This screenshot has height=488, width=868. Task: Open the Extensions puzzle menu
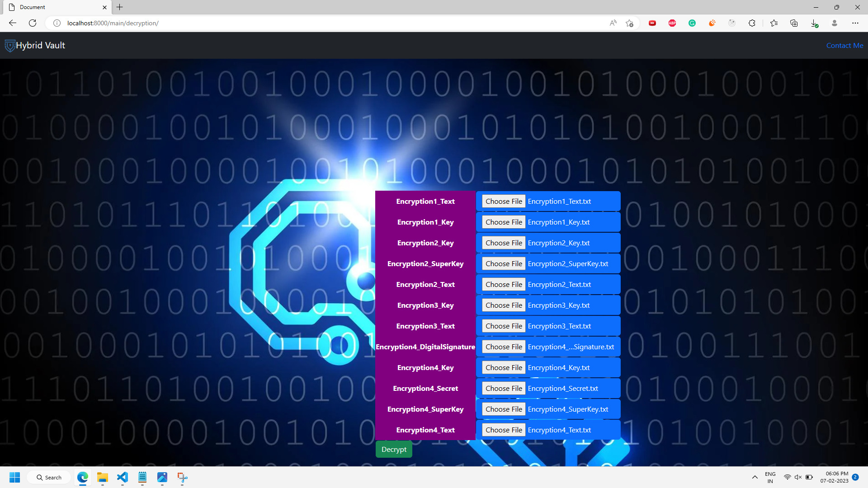752,23
